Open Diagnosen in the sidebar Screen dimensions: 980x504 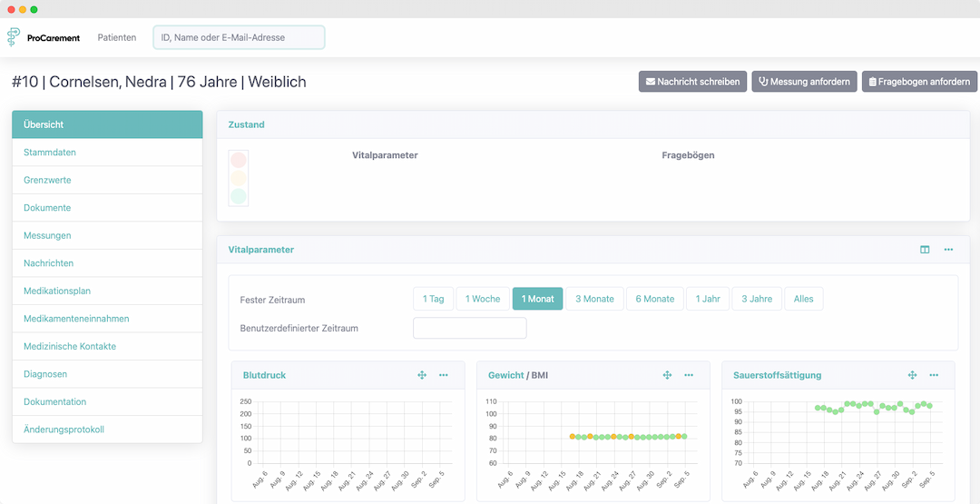point(107,374)
